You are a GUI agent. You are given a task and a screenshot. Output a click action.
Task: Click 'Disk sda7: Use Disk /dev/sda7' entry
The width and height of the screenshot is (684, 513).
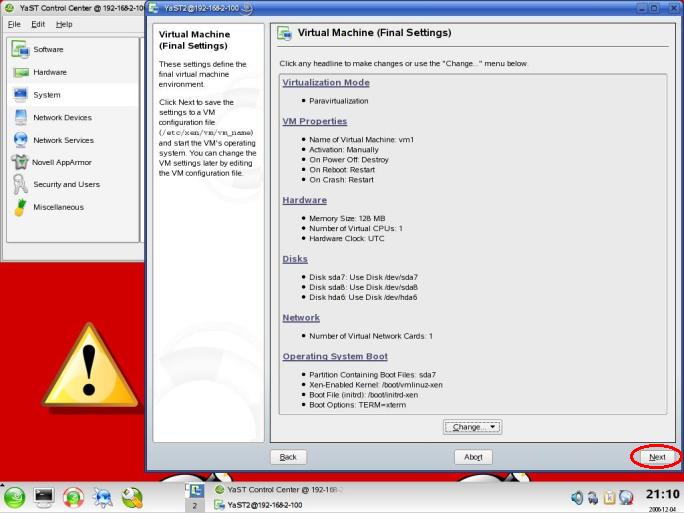[363, 277]
